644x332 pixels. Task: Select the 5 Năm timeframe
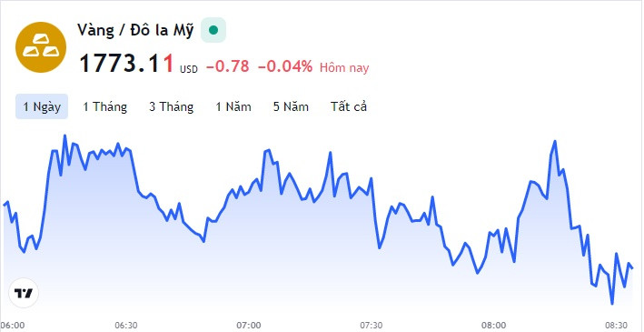(291, 107)
